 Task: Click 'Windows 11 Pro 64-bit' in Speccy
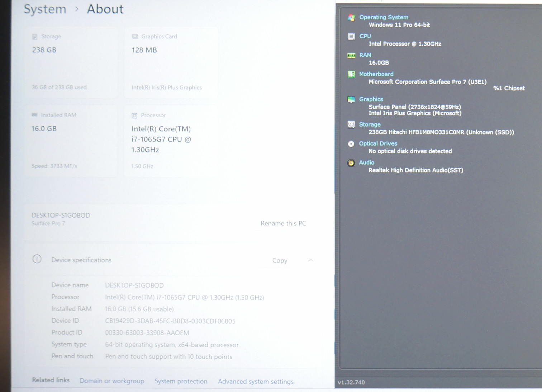399,25
